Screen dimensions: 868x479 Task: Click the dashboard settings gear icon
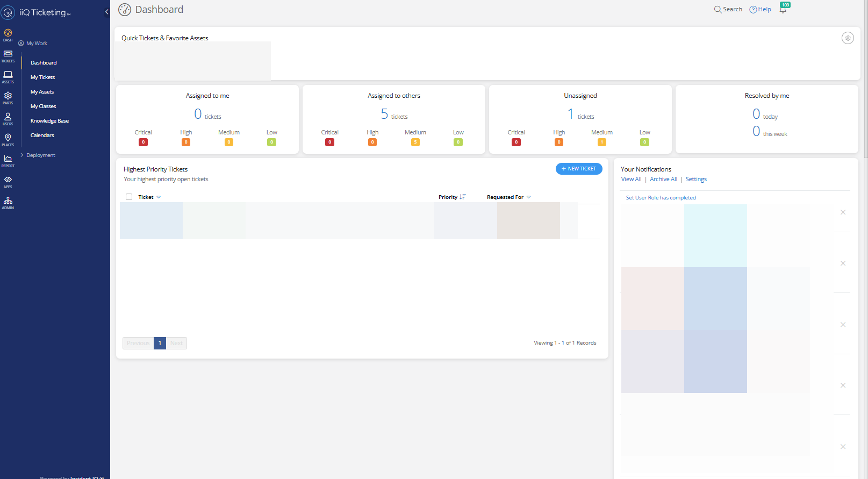click(x=848, y=38)
